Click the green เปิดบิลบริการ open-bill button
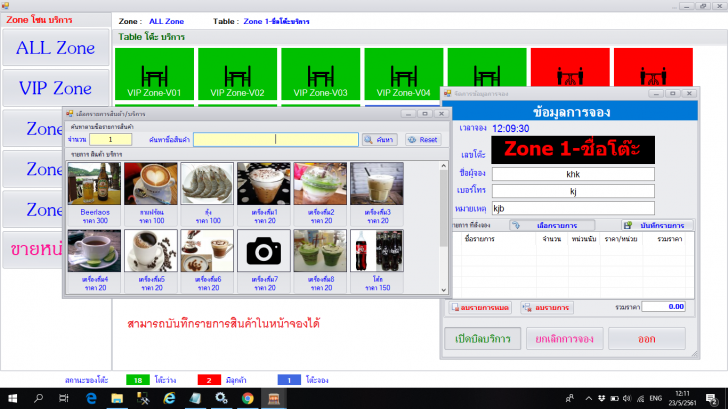 click(x=482, y=338)
